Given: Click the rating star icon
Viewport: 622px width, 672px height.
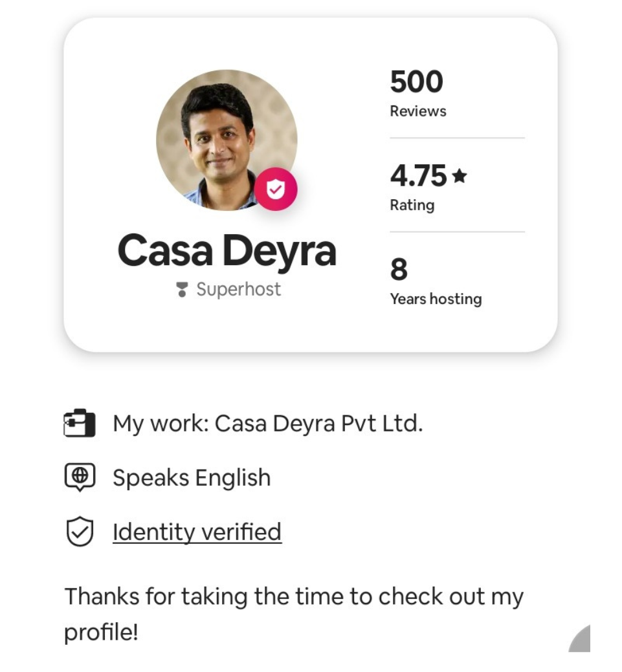Looking at the screenshot, I should (x=460, y=176).
